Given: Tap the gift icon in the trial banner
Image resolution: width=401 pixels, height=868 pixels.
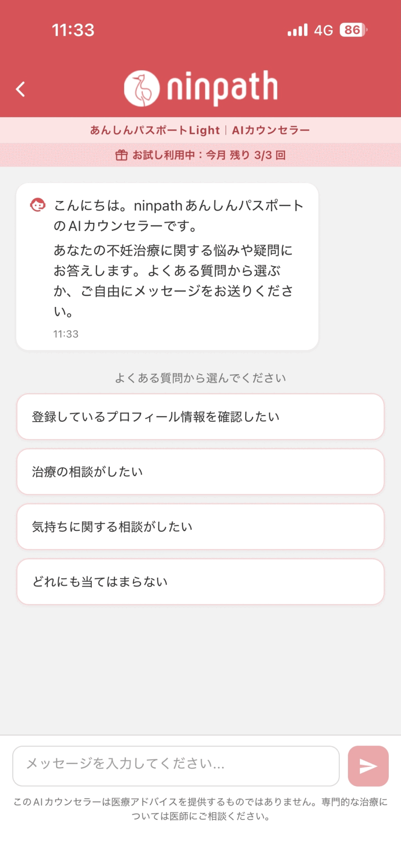Looking at the screenshot, I should 121,155.
